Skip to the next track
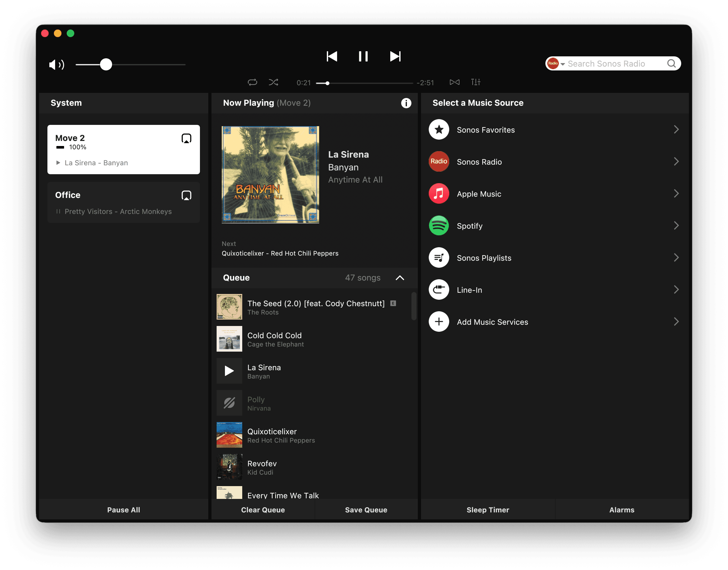This screenshot has width=728, height=570. click(395, 56)
